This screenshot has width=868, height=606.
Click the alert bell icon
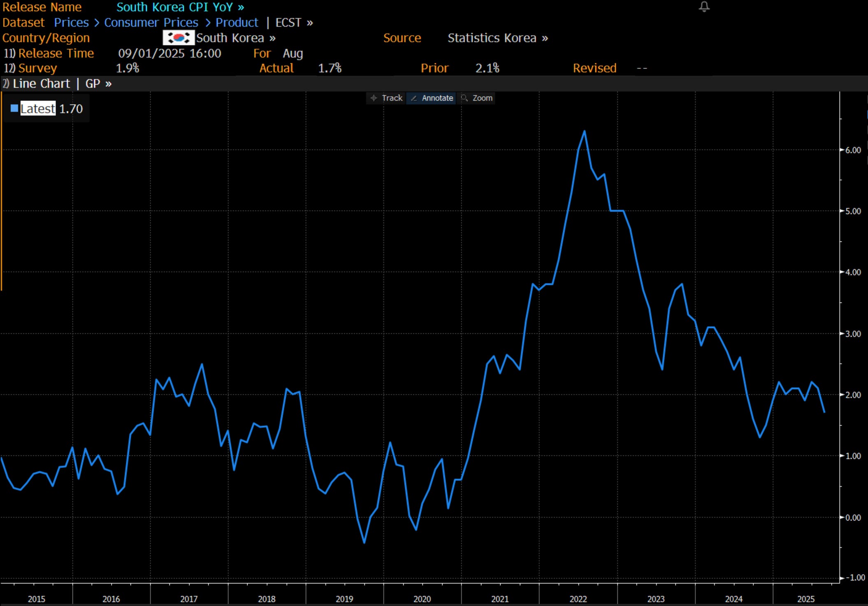(704, 7)
